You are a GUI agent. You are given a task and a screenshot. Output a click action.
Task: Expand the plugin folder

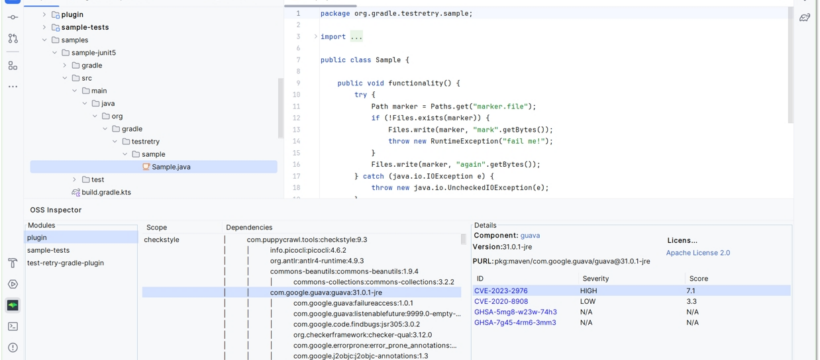[x=44, y=15]
